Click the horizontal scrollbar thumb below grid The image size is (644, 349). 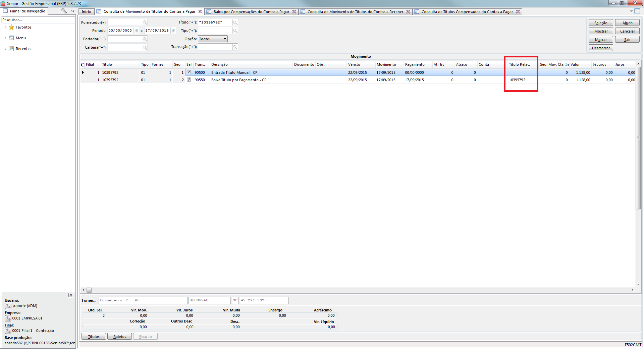(89, 290)
